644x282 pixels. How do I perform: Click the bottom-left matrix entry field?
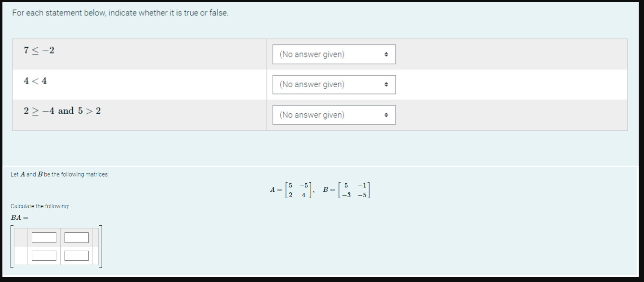(44, 255)
